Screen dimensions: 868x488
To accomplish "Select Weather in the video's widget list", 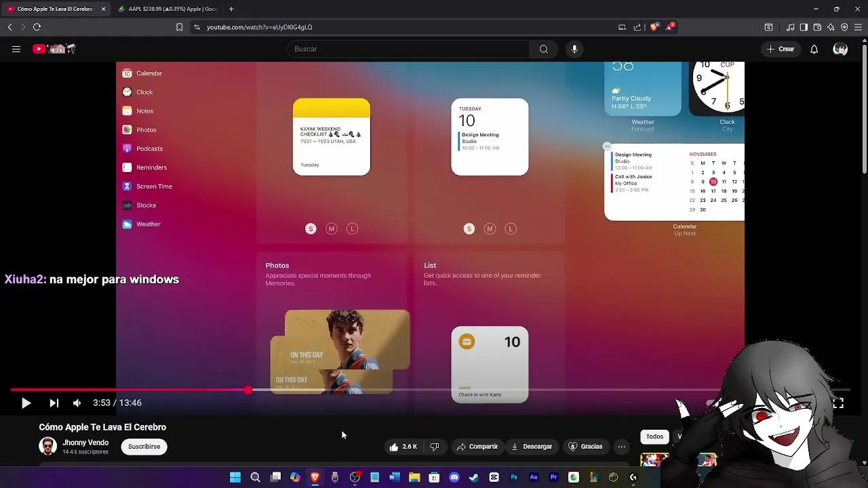I will point(142,224).
